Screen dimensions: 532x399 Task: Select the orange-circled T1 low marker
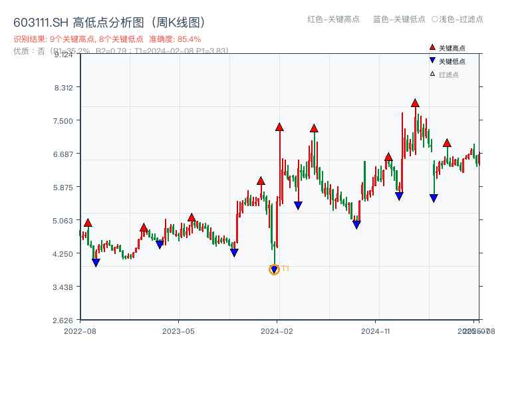(x=274, y=270)
